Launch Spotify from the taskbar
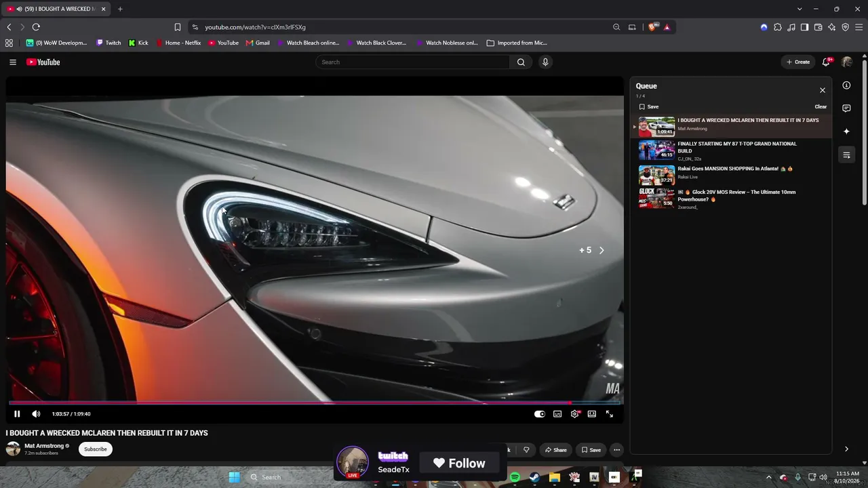The width and height of the screenshot is (868, 488). [x=515, y=478]
